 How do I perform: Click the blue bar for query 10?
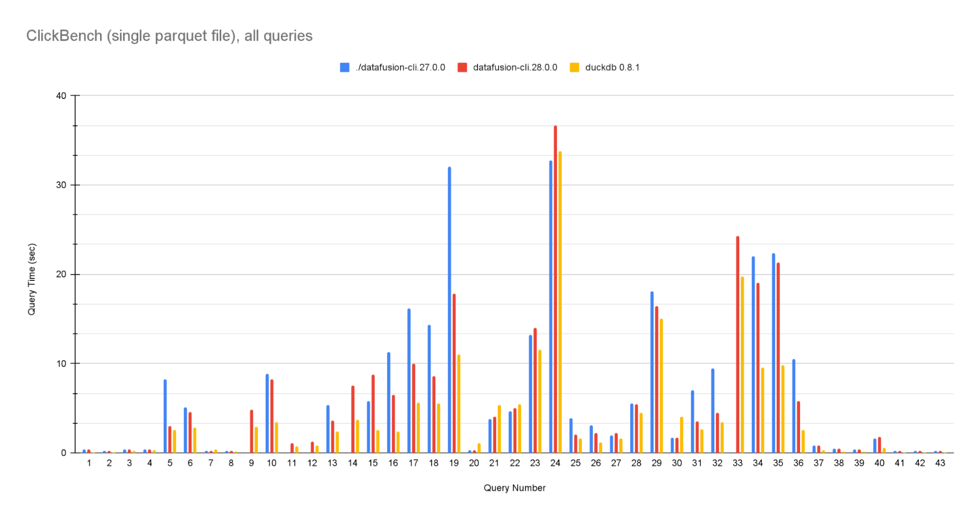pyautogui.click(x=267, y=413)
